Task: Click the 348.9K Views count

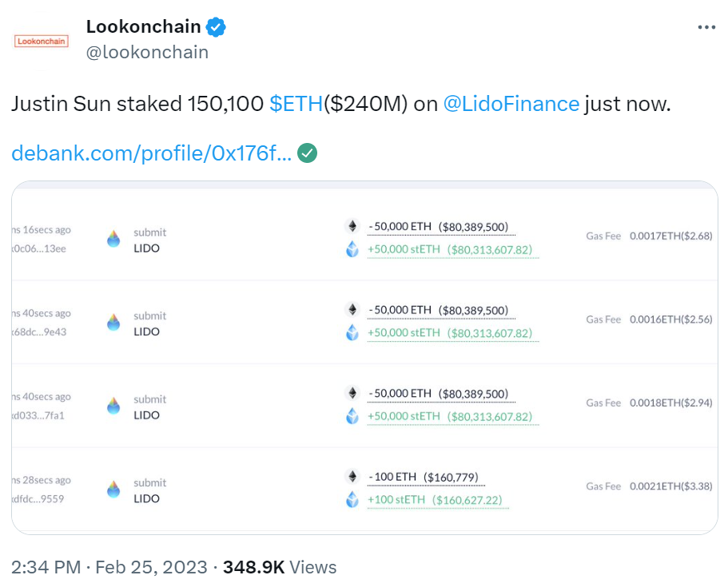Action: 280,567
